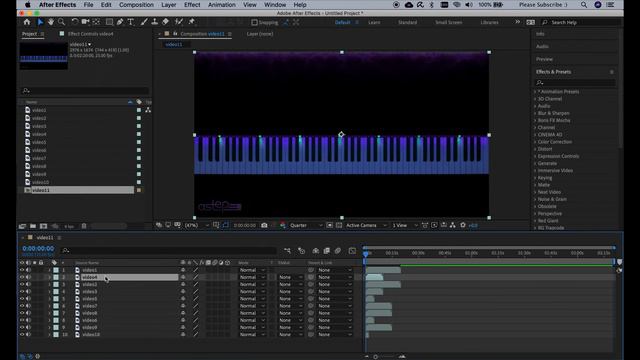Expand the Animation Presets category
The height and width of the screenshot is (360, 640).
[x=535, y=92]
